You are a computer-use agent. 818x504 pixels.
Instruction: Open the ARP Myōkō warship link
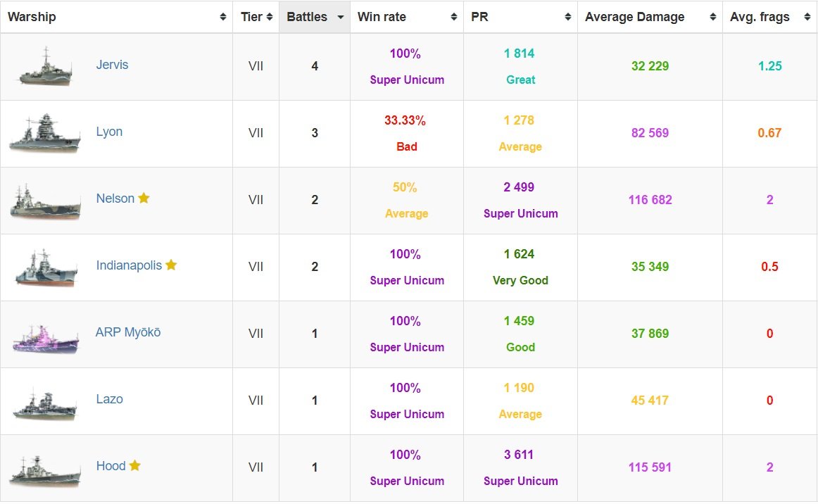(x=128, y=332)
